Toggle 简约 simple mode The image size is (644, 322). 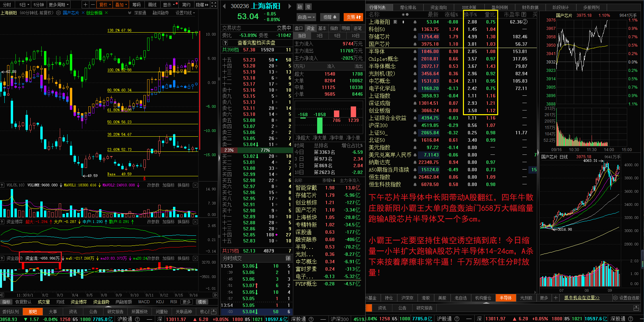coord(186,5)
